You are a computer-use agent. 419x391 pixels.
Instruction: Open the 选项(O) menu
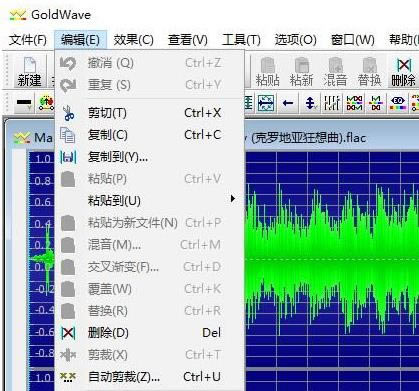point(295,40)
